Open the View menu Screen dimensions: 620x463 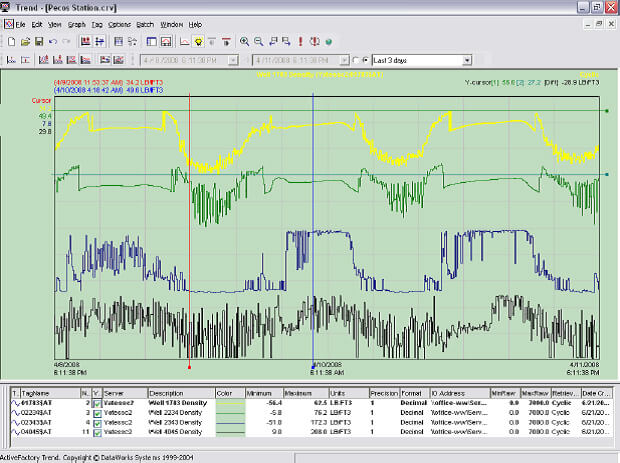click(55, 25)
